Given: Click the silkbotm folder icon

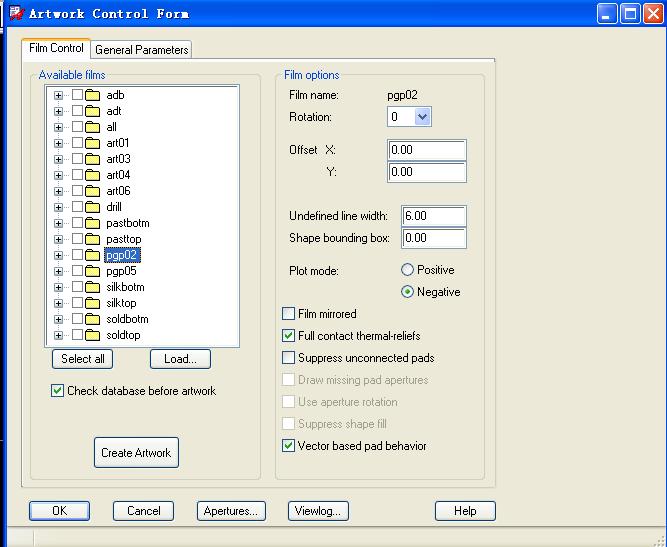Looking at the screenshot, I should (x=92, y=288).
